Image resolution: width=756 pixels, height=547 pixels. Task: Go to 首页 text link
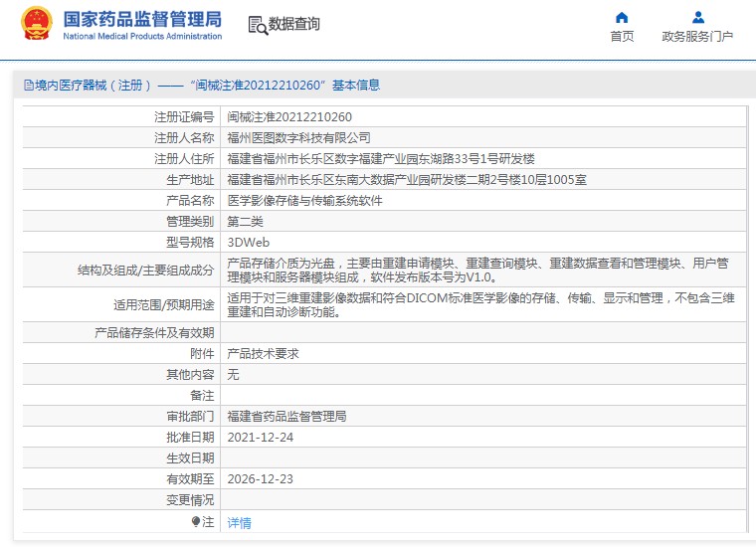[622, 37]
